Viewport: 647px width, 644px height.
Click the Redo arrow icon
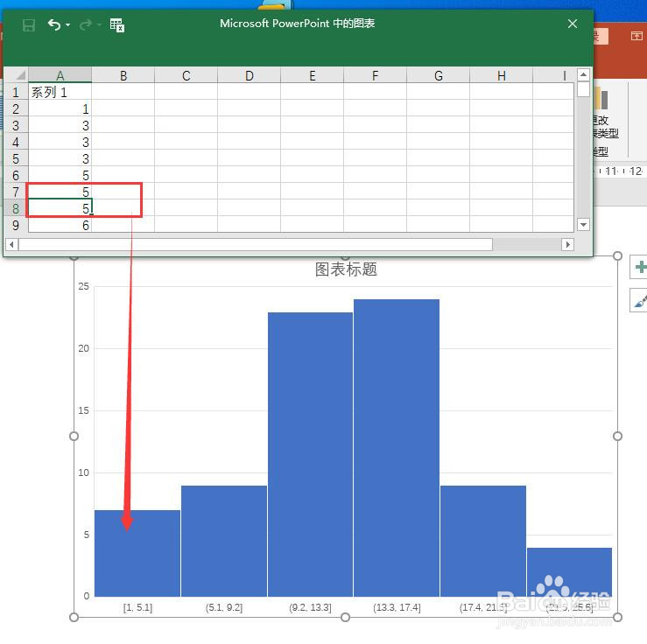[x=86, y=25]
